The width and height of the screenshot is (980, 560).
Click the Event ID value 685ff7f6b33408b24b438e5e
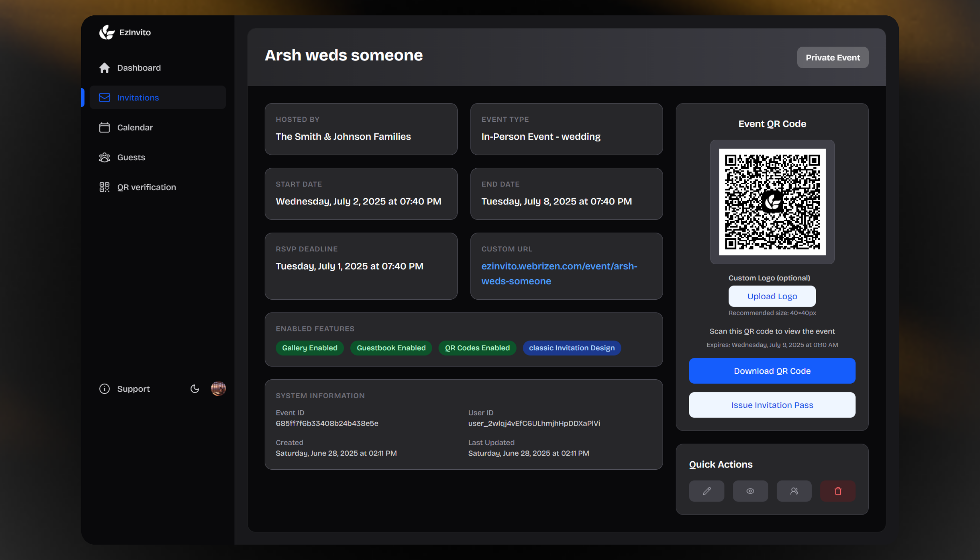pyautogui.click(x=327, y=423)
